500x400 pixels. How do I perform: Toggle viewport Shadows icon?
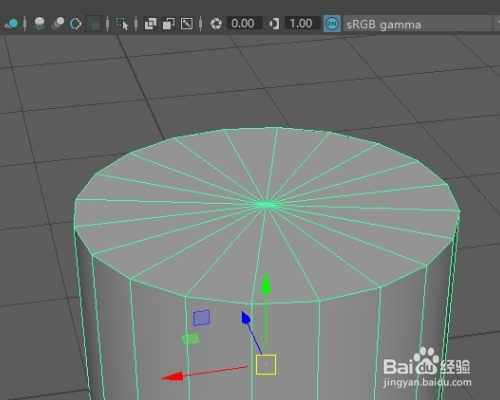click(40, 24)
